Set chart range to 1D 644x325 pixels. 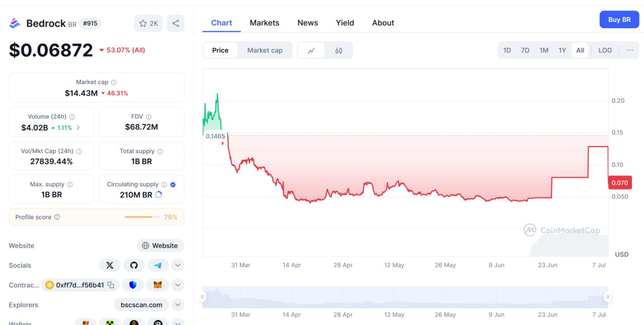(507, 50)
